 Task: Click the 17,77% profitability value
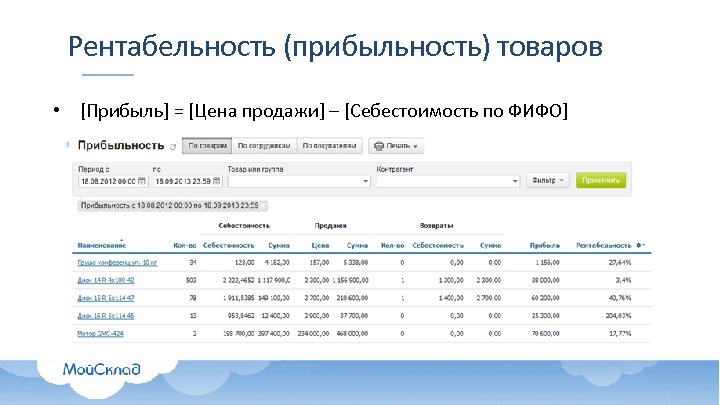(x=620, y=333)
